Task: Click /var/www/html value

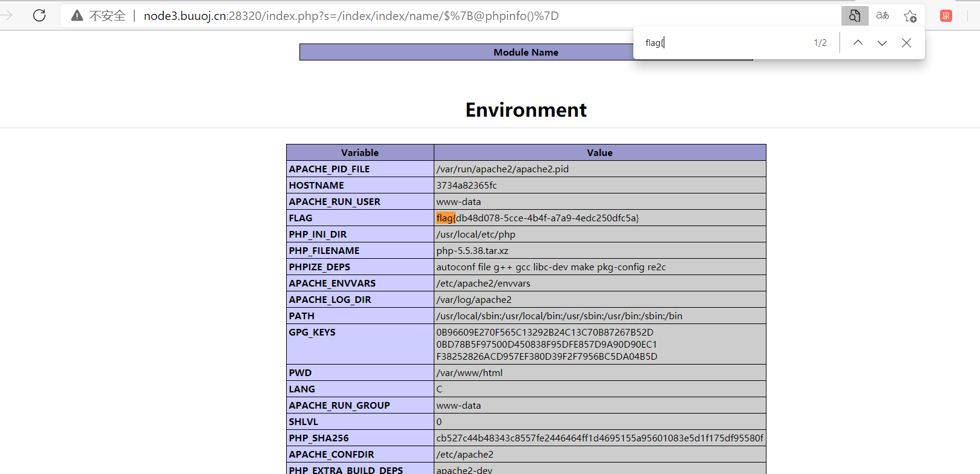Action: (x=469, y=372)
